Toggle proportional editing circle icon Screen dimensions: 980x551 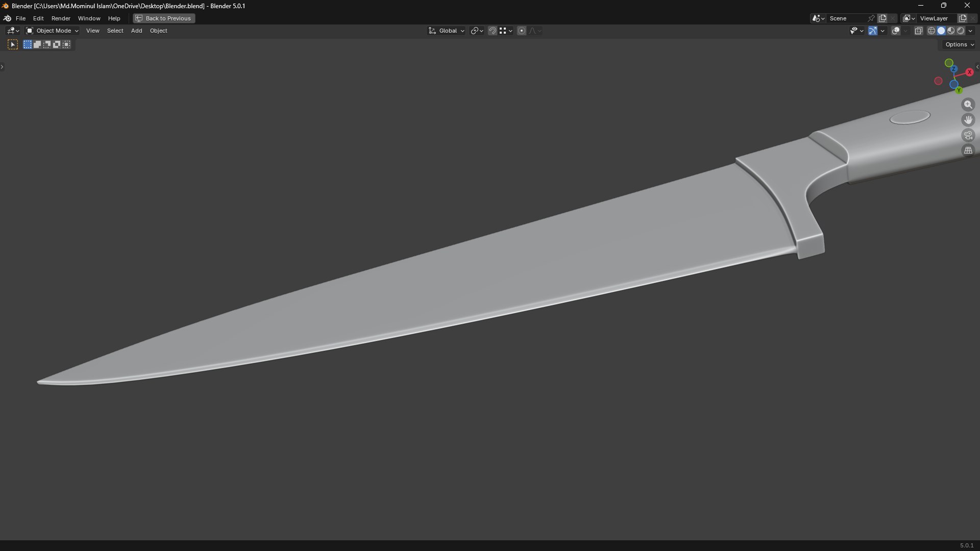click(x=522, y=31)
